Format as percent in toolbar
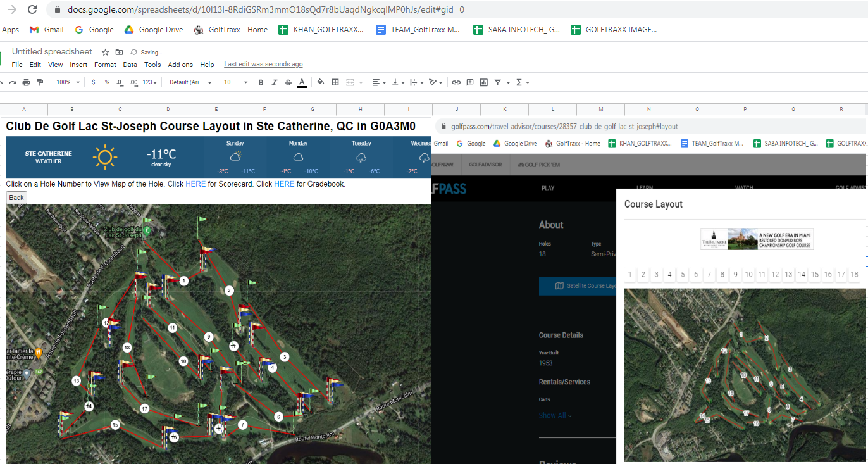 point(107,82)
